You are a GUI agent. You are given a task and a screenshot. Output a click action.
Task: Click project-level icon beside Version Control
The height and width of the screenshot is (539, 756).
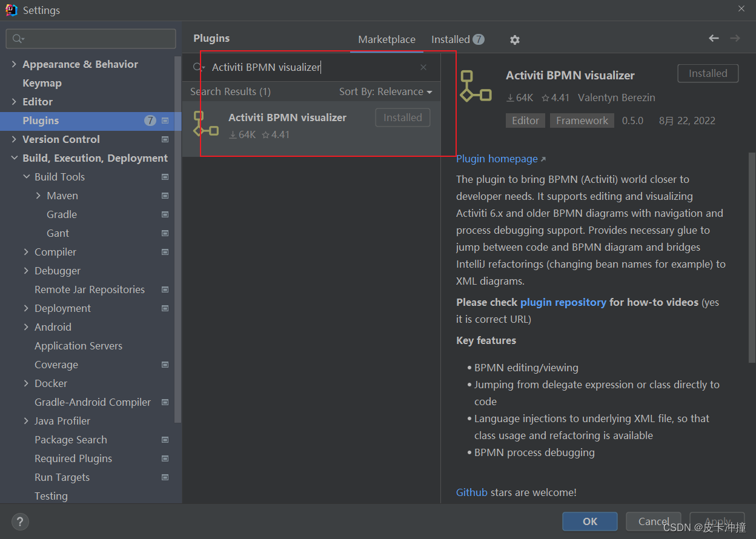(165, 139)
